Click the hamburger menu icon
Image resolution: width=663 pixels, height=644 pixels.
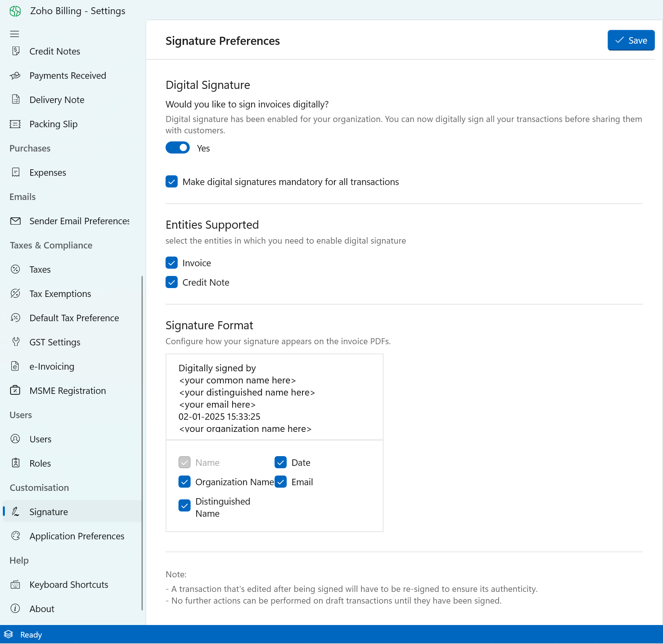click(15, 34)
